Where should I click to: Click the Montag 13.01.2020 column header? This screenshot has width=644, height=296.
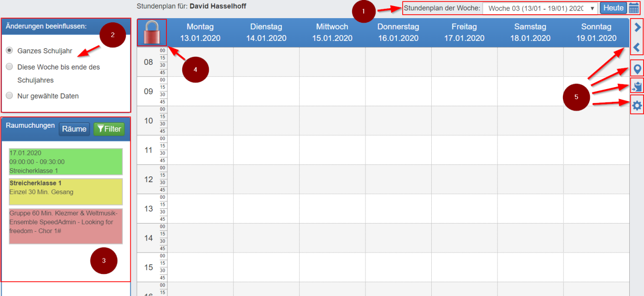(200, 32)
